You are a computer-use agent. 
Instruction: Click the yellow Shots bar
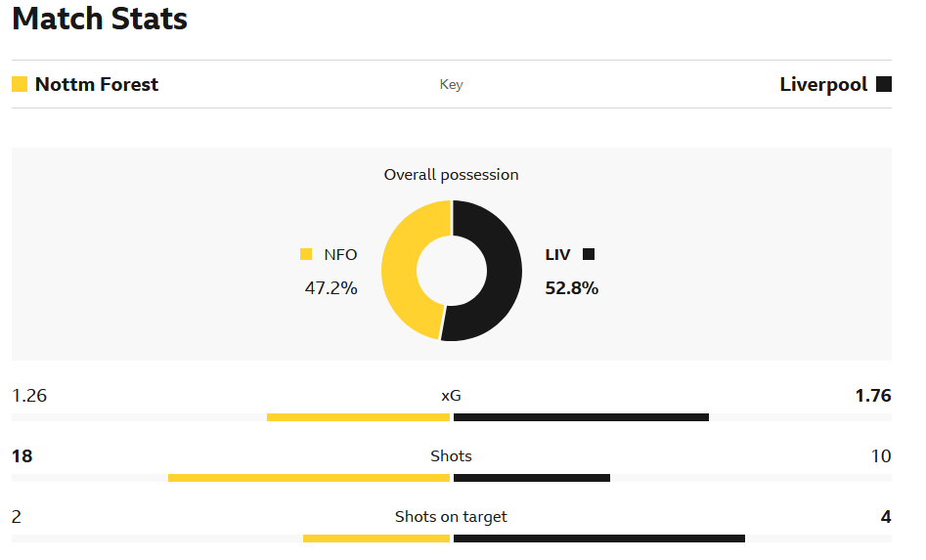(308, 478)
